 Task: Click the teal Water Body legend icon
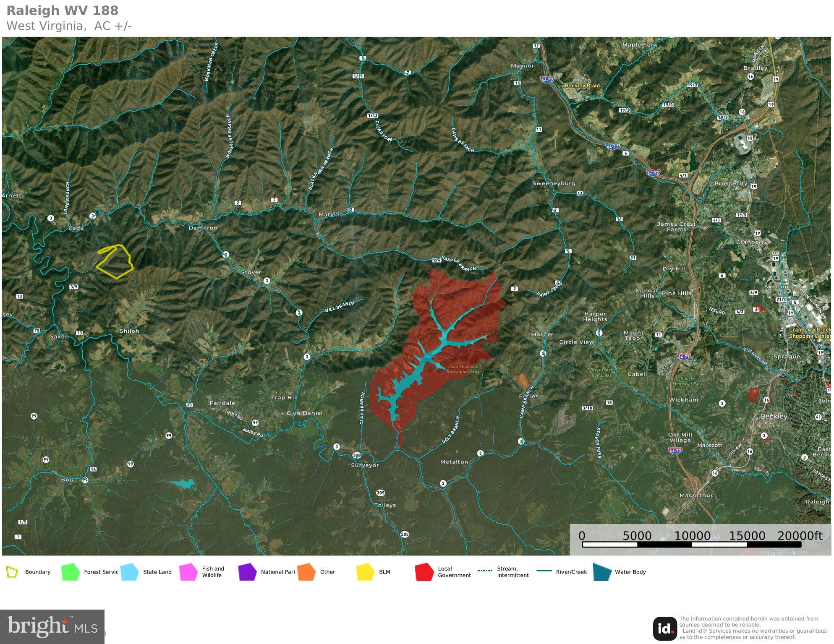point(602,572)
